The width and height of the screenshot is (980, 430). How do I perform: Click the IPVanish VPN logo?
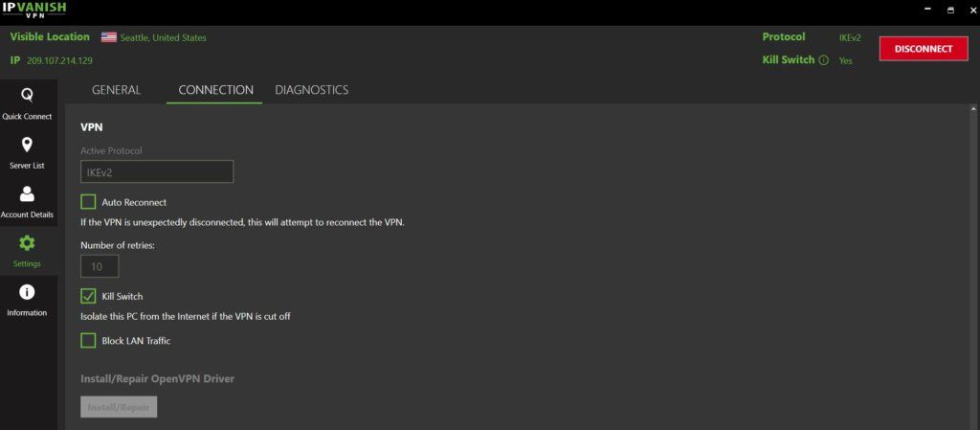click(33, 10)
